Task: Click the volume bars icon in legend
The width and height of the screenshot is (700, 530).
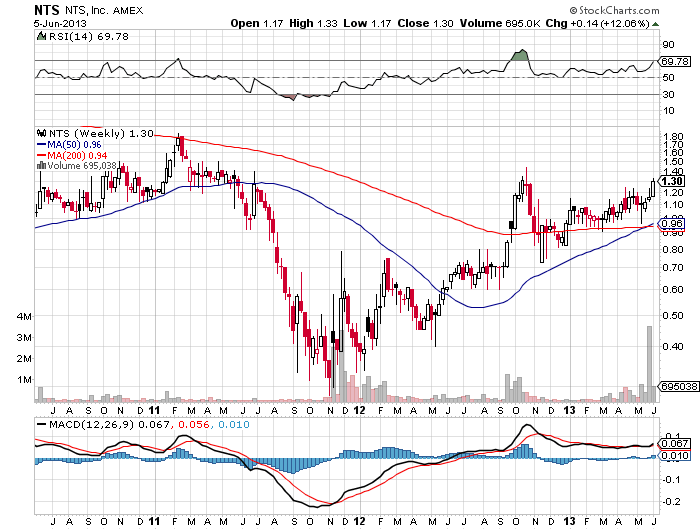Action: (42, 165)
